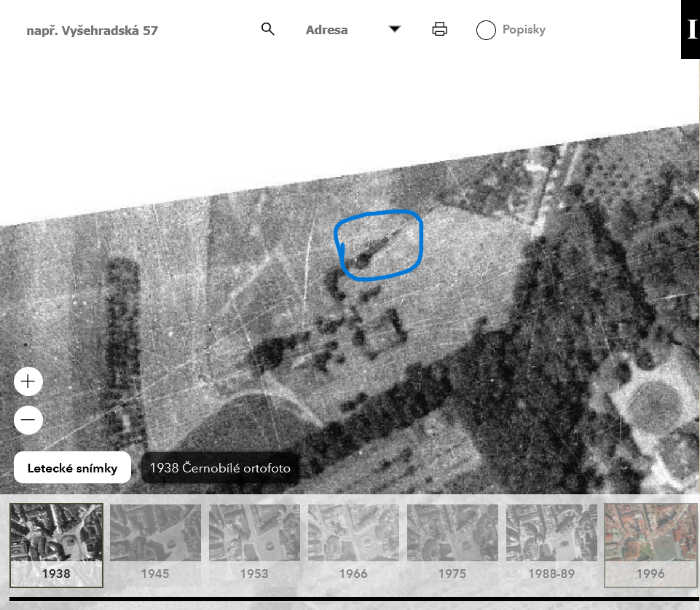Screen dimensions: 700x610
Task: Select the 1938 aerial photo thumbnail
Action: 56,544
